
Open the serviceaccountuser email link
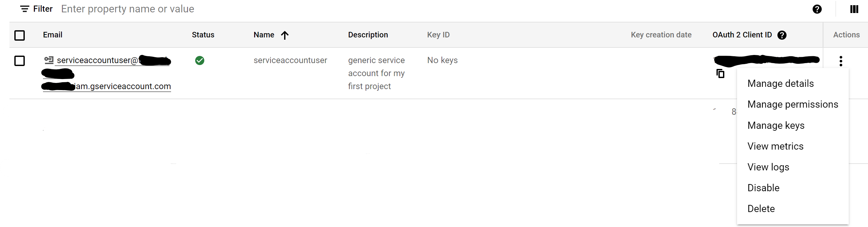pos(97,60)
